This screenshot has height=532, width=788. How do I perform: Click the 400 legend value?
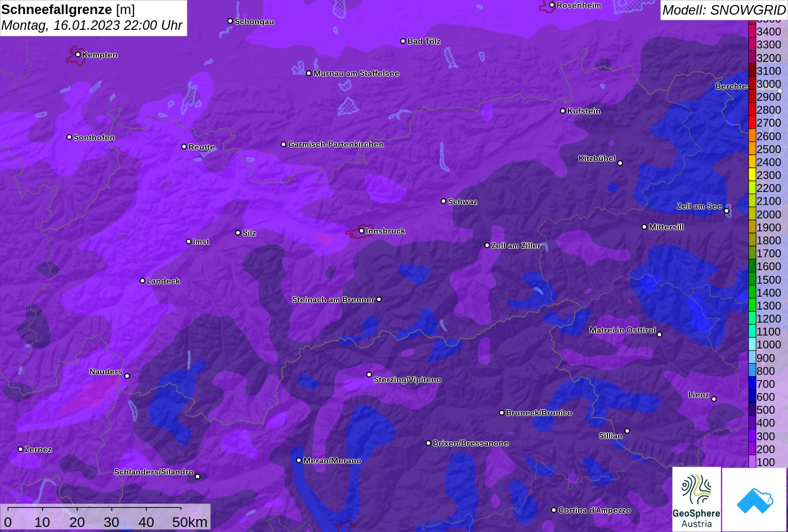point(765,423)
